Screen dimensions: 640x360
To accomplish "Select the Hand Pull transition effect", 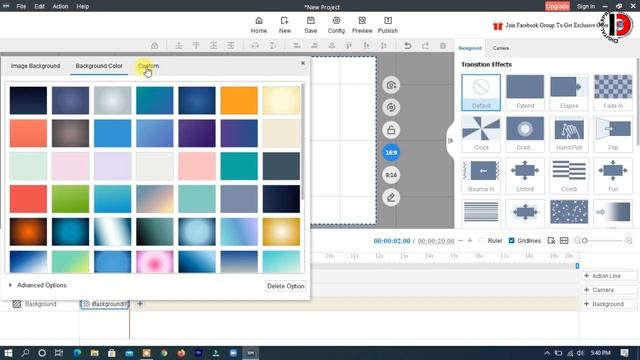I will point(569,134).
